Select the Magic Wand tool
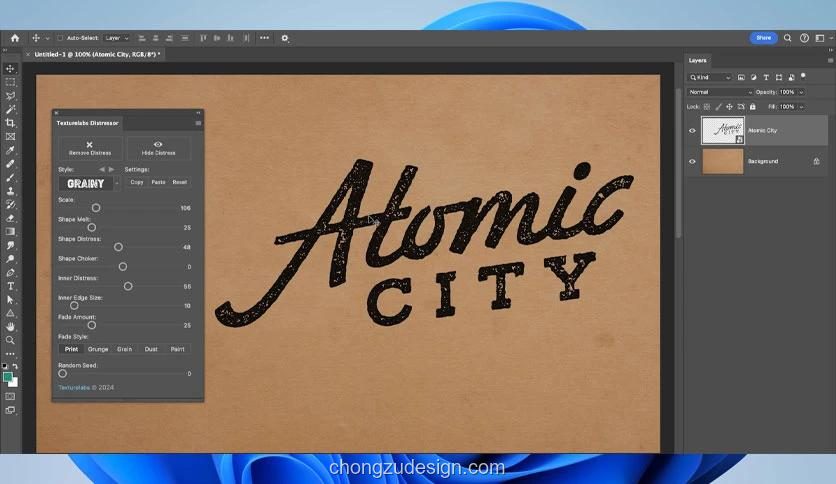Viewport: 836px width, 484px height. pyautogui.click(x=10, y=109)
